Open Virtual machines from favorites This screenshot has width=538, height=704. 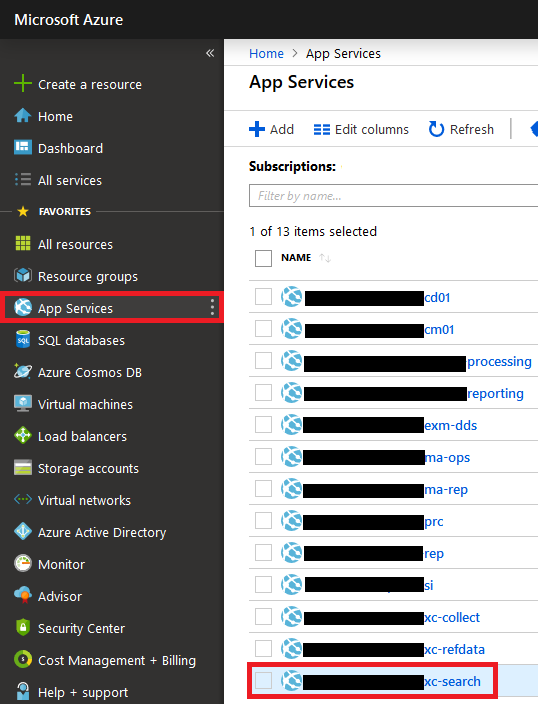85,404
